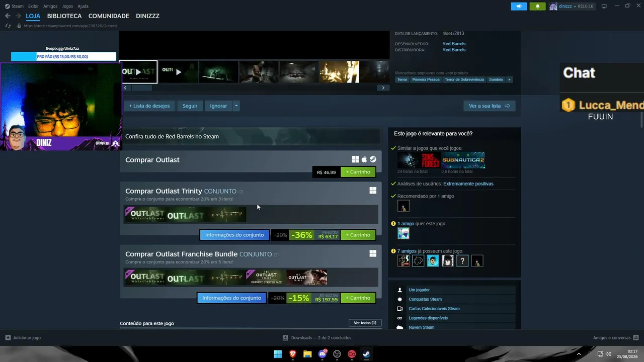Click the volume icon in system tray

coord(608,354)
